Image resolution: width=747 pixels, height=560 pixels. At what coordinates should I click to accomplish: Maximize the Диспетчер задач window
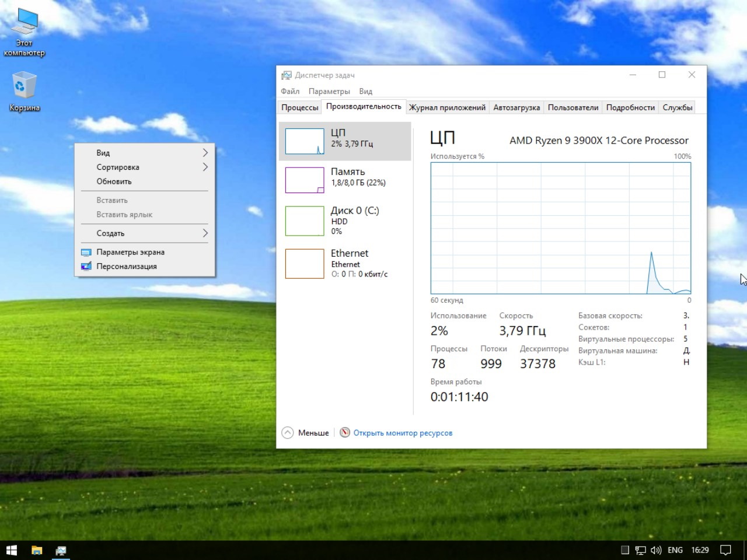pyautogui.click(x=662, y=75)
